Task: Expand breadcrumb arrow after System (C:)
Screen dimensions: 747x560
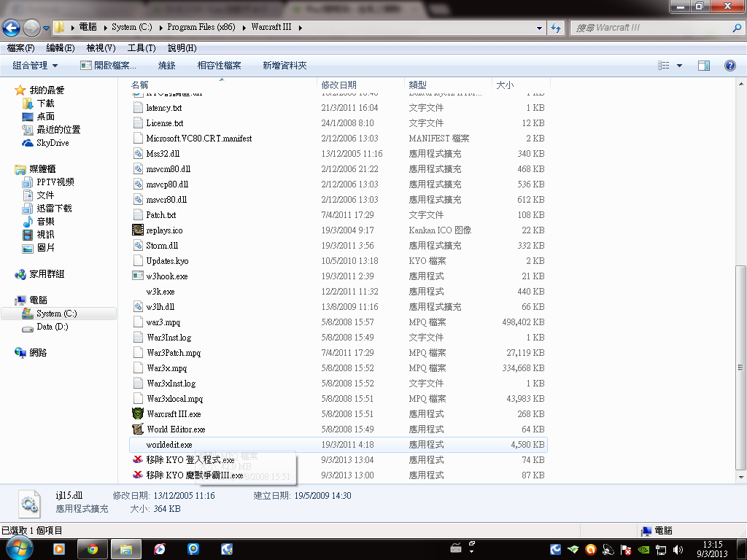Action: pos(160,28)
